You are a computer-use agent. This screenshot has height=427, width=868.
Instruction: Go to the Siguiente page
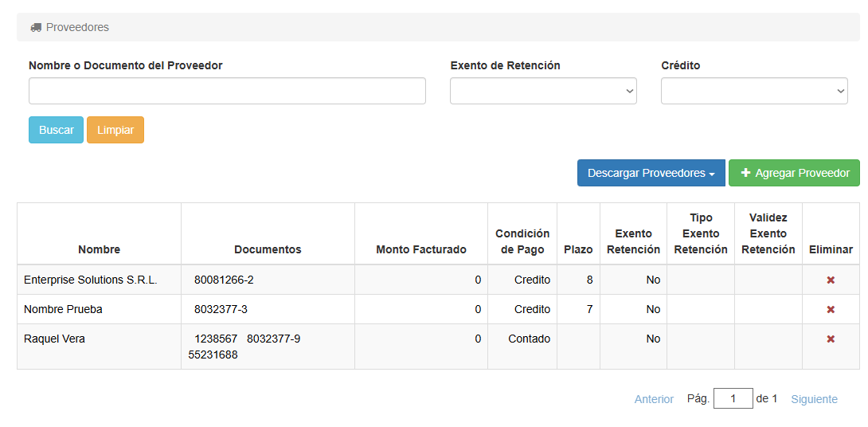814,399
